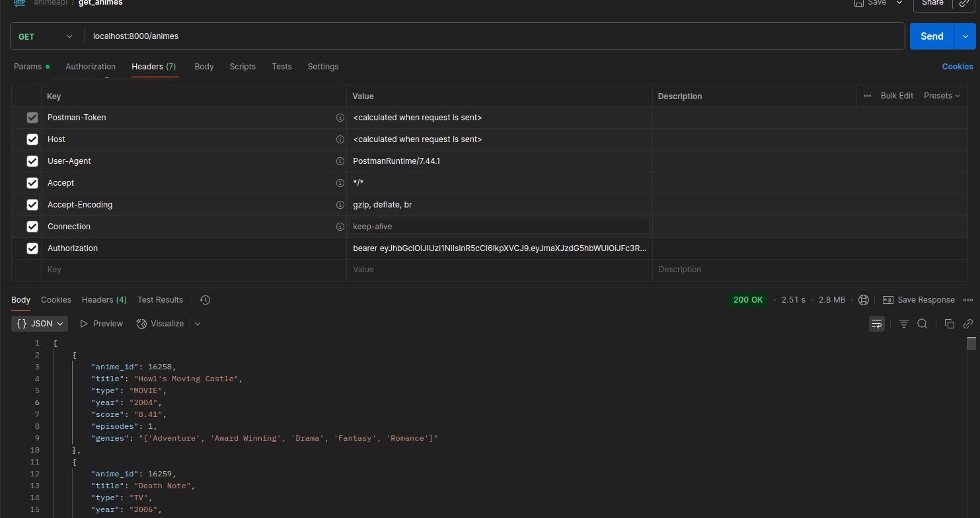Click the keep-alive value field

point(500,227)
